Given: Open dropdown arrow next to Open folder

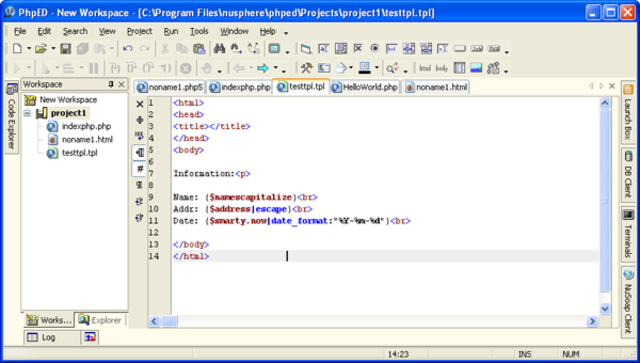Looking at the screenshot, I should (x=53, y=49).
